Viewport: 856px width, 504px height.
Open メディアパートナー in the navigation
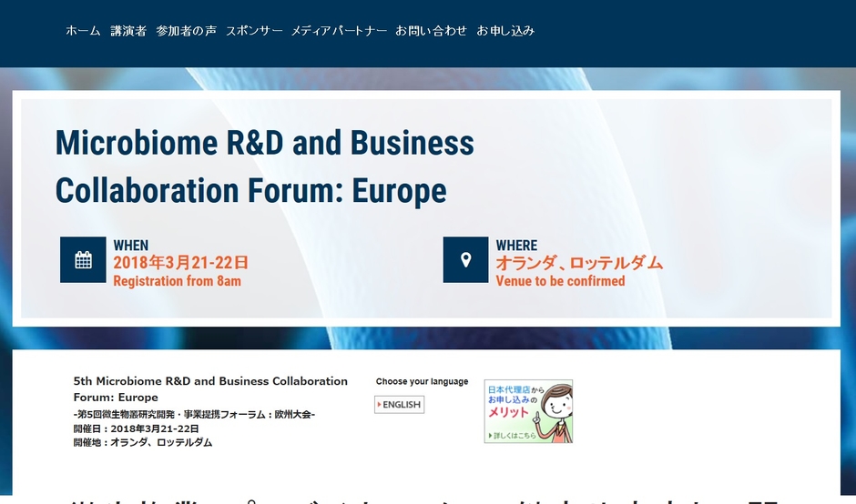[339, 31]
